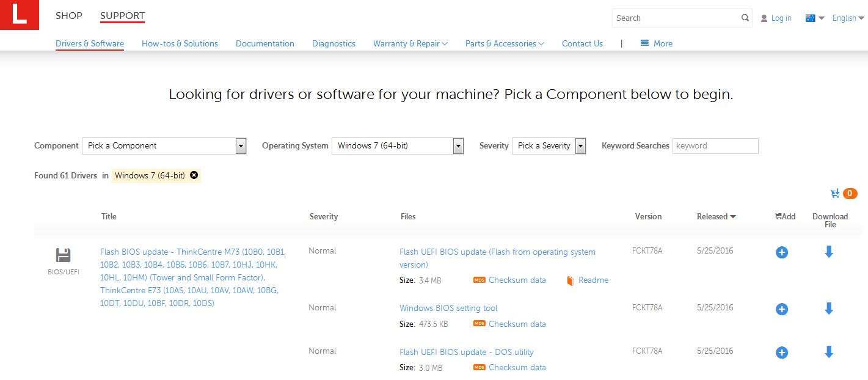Click the BIOS/UEFI floppy disk icon
The image size is (868, 380).
click(64, 255)
